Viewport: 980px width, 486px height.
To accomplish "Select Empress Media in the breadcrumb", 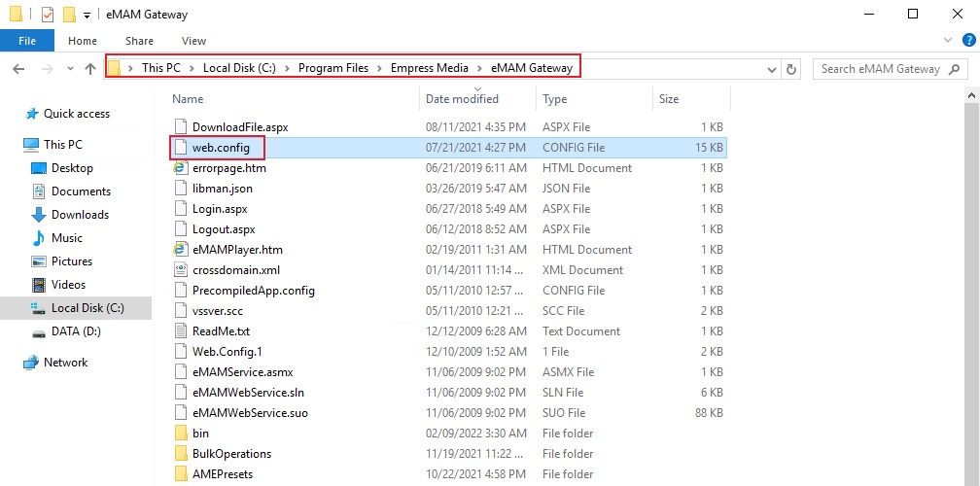I will [430, 68].
